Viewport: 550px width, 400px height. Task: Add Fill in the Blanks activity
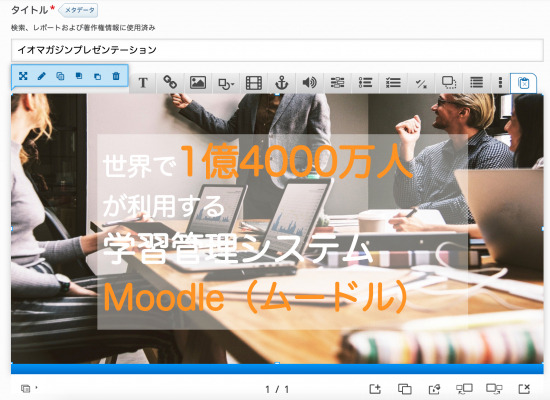337,83
